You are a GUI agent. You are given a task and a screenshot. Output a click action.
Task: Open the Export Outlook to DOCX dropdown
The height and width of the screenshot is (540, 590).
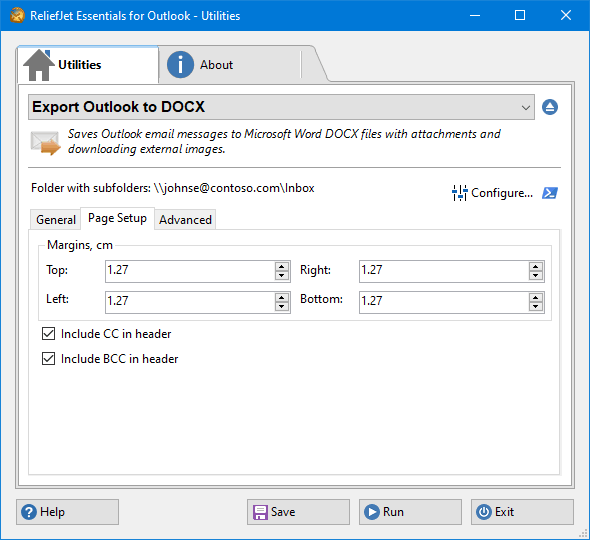click(x=281, y=107)
